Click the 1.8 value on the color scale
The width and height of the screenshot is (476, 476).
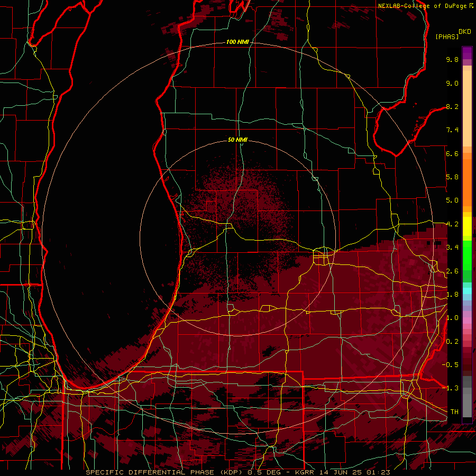coord(452,295)
